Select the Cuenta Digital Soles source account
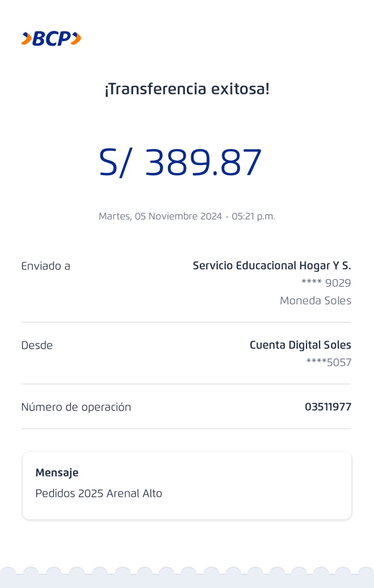 point(300,345)
